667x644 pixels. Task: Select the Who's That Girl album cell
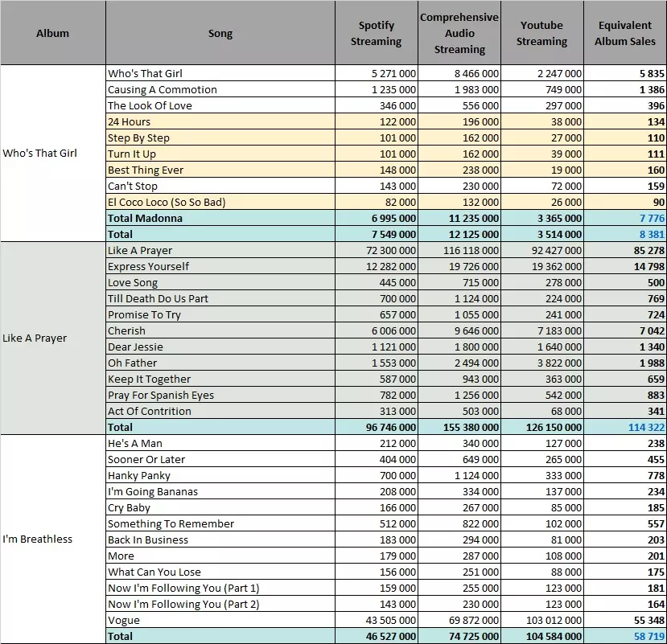(x=53, y=154)
